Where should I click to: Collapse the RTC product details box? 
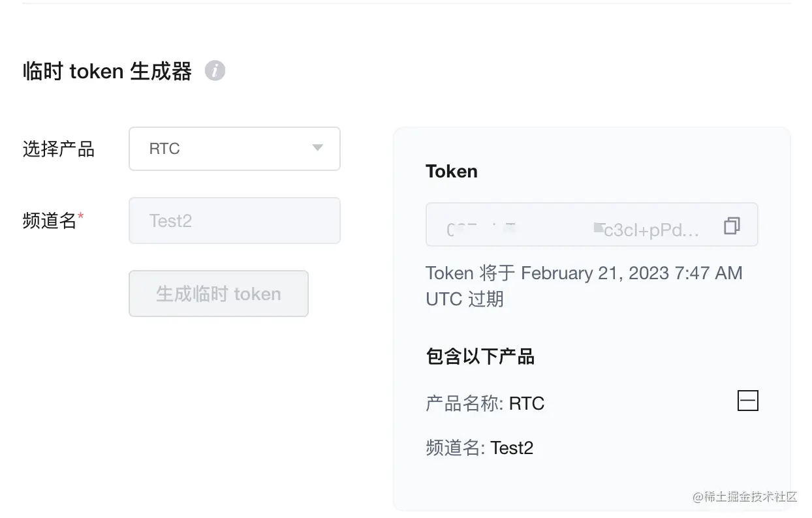tap(747, 401)
